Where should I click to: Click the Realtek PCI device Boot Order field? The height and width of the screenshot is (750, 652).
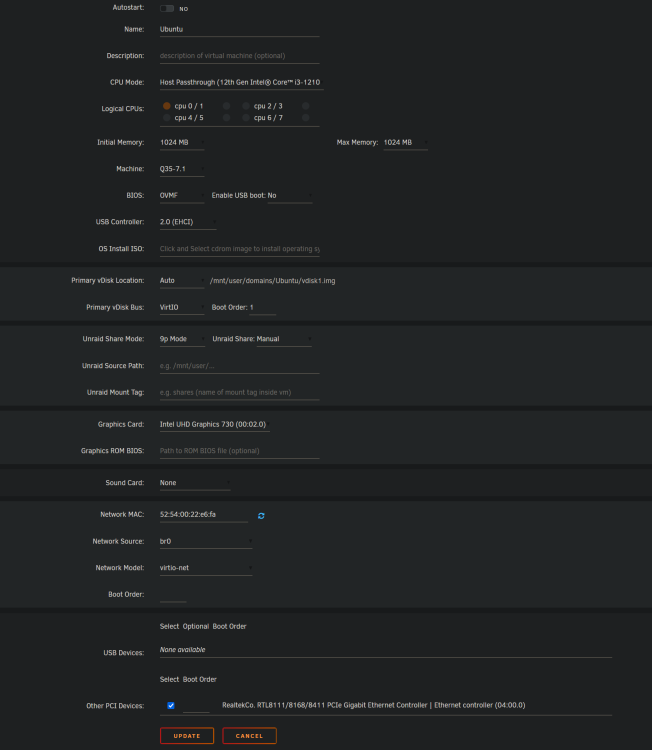pyautogui.click(x=196, y=706)
